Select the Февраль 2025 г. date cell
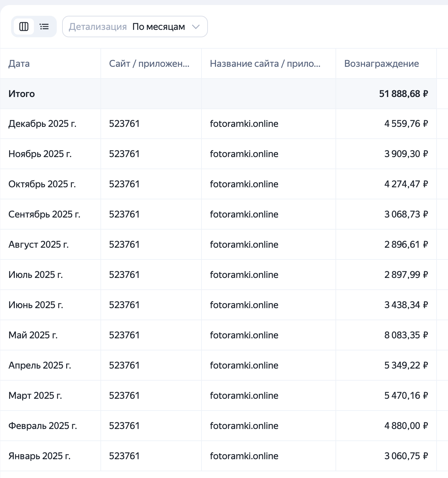 tap(43, 426)
